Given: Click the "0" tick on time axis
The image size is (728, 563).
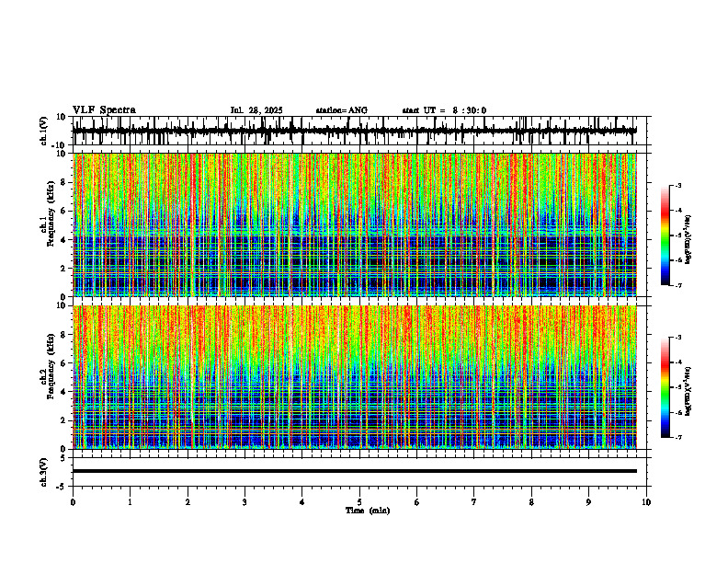Looking at the screenshot, I should pos(73,502).
